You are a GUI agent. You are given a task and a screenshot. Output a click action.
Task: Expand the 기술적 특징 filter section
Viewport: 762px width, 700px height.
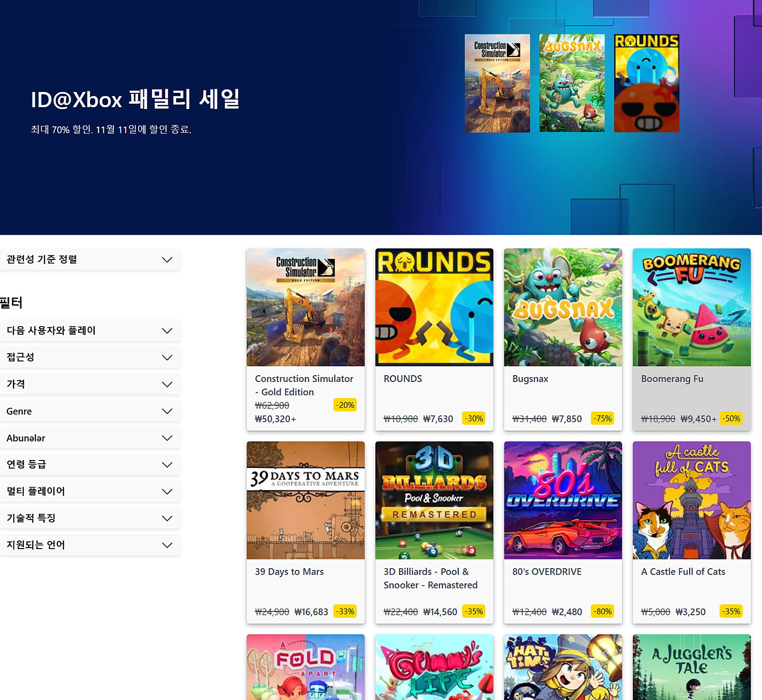click(90, 518)
